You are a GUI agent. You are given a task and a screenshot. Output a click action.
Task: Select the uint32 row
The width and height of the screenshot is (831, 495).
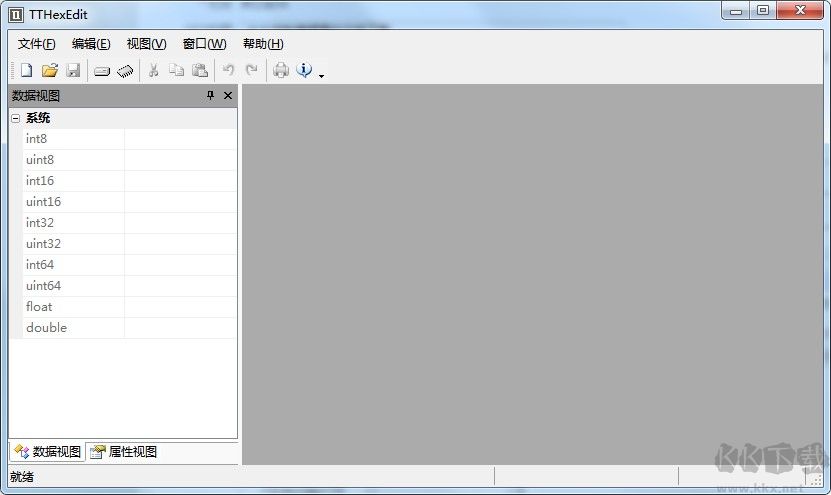[x=130, y=244]
